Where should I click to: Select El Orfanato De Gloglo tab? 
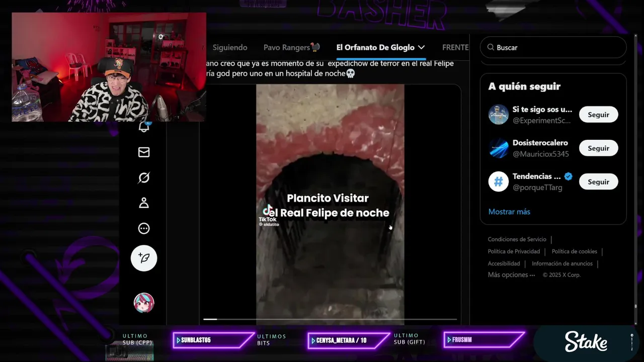[x=375, y=47]
